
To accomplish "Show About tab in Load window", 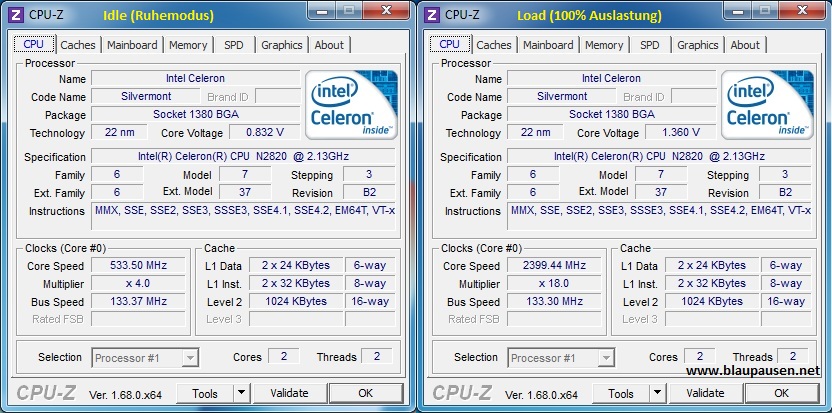I will (745, 45).
